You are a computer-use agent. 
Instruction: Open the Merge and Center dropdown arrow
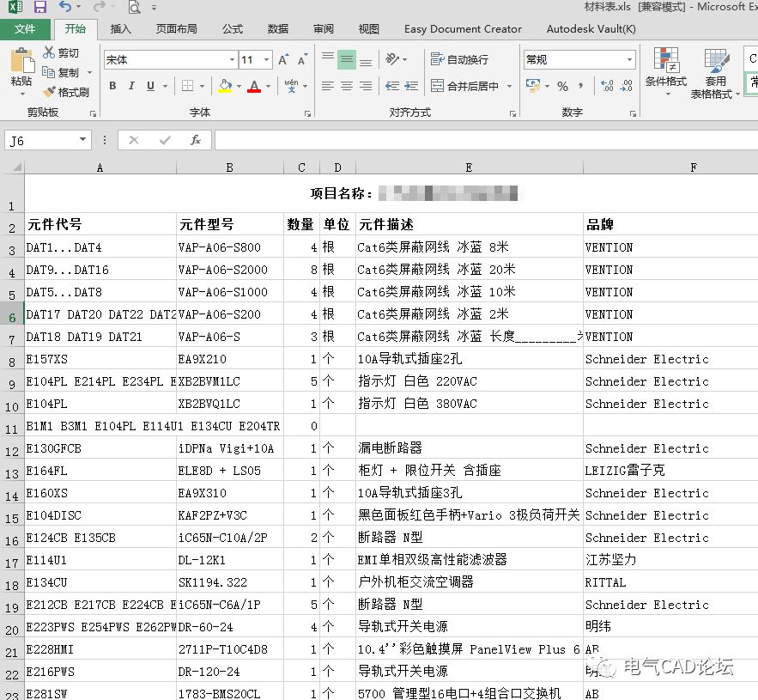510,87
